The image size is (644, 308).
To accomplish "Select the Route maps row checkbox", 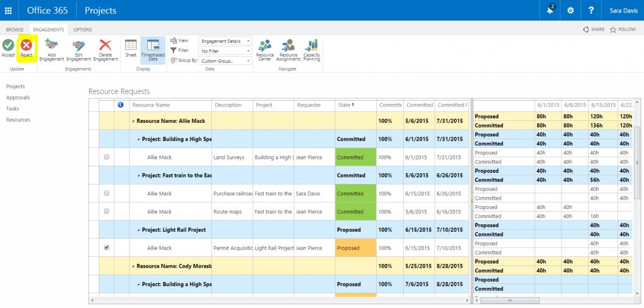I will pyautogui.click(x=106, y=212).
